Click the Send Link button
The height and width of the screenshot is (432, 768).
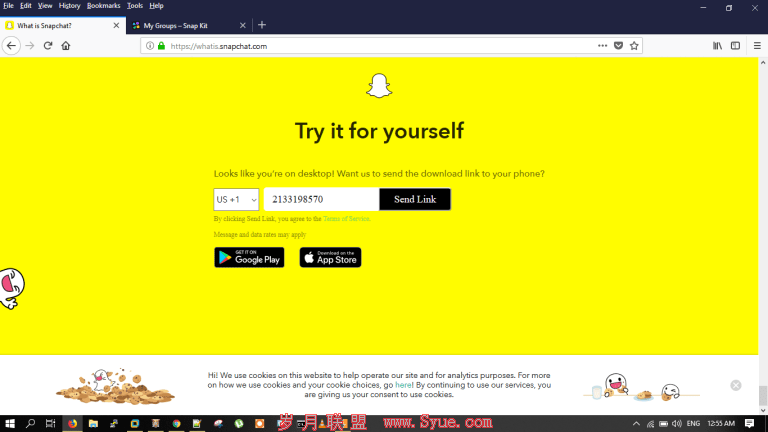(415, 199)
